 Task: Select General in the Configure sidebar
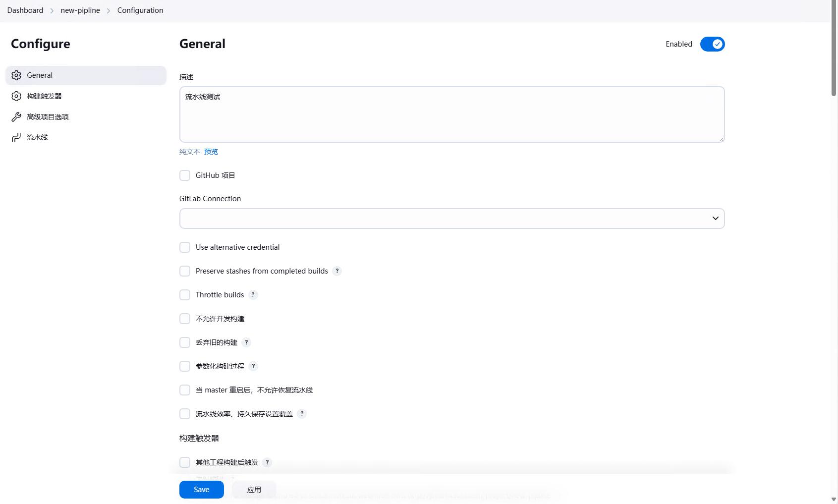coord(86,75)
